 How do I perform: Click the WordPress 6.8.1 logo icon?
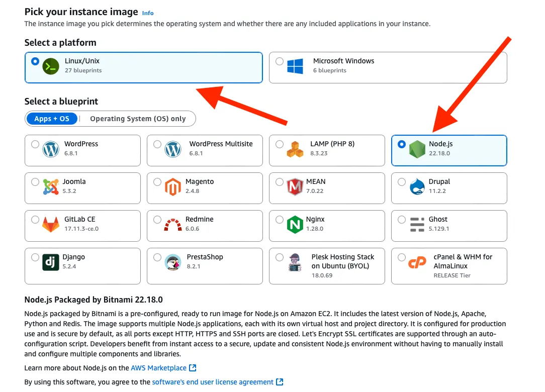51,149
